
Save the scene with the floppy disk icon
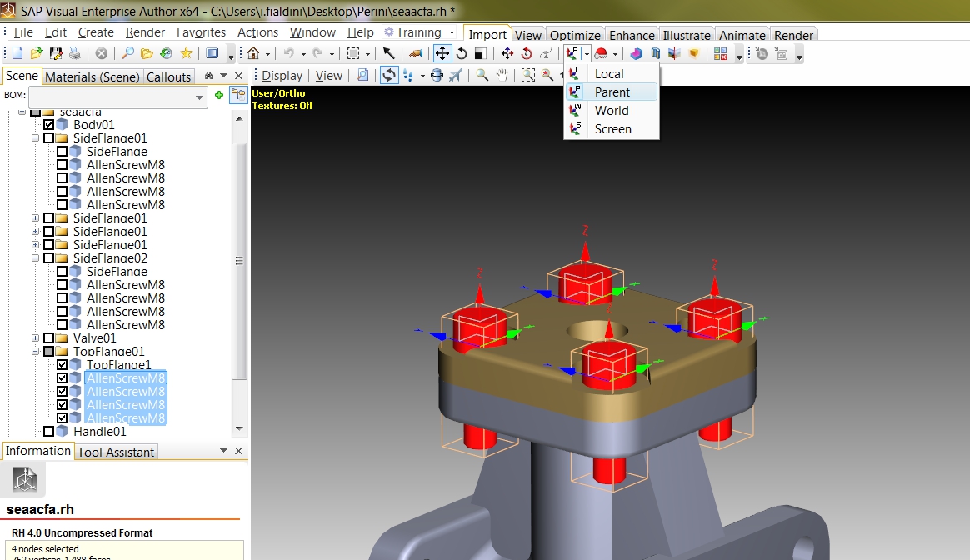56,54
